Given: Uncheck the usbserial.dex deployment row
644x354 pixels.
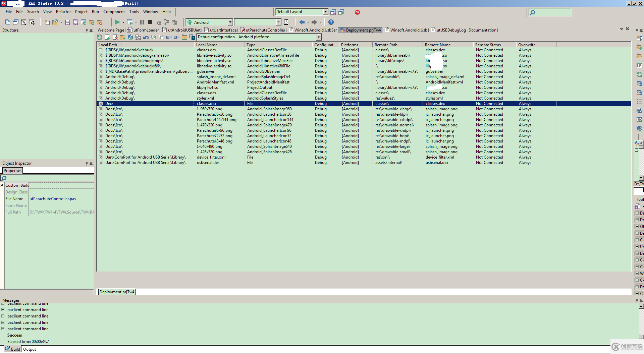Looking at the screenshot, I should [101, 163].
